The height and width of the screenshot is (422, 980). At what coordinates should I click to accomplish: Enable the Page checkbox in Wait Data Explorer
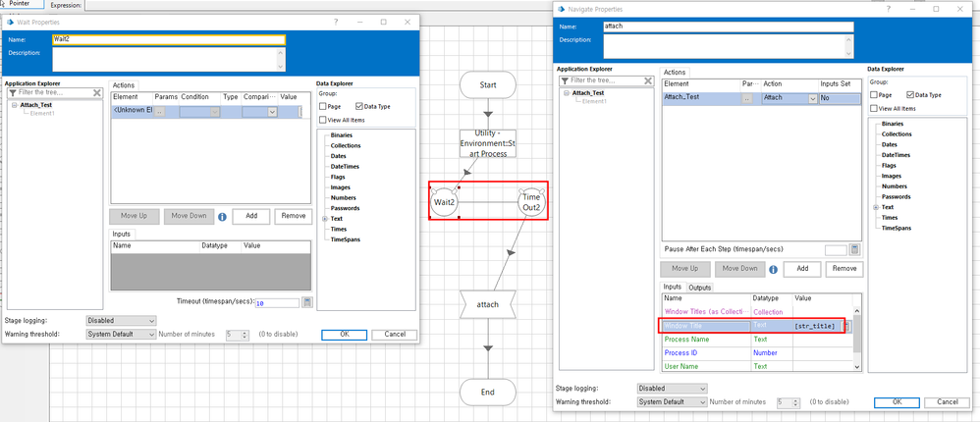[x=323, y=106]
